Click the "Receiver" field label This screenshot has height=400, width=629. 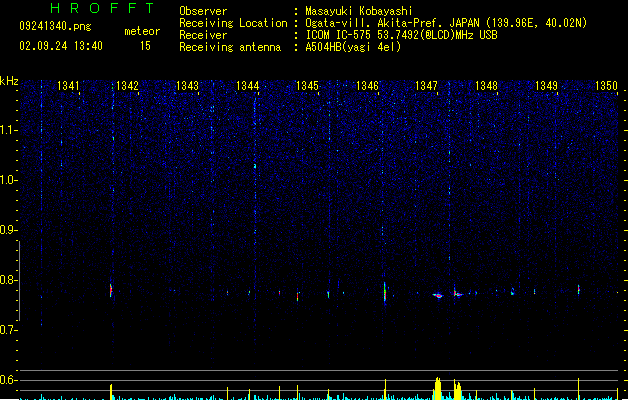click(203, 35)
